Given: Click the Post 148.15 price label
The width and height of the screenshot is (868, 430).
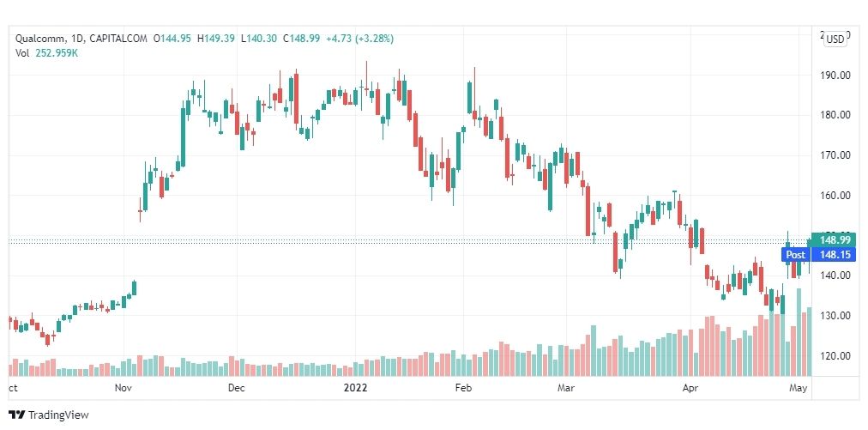Looking at the screenshot, I should pos(817,255).
